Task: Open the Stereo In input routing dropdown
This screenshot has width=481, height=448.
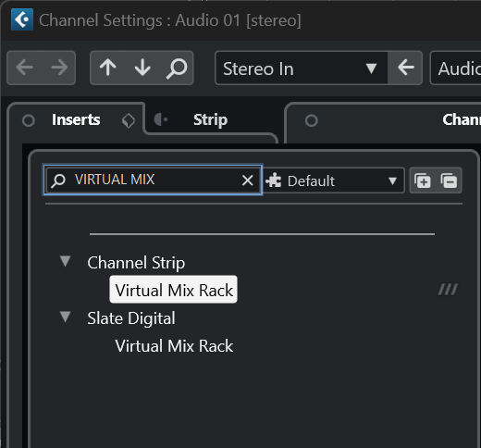Action: [302, 68]
